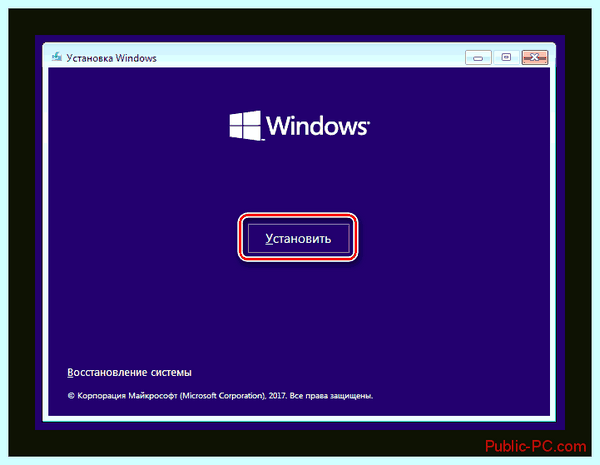Click the Установить install button

298,238
